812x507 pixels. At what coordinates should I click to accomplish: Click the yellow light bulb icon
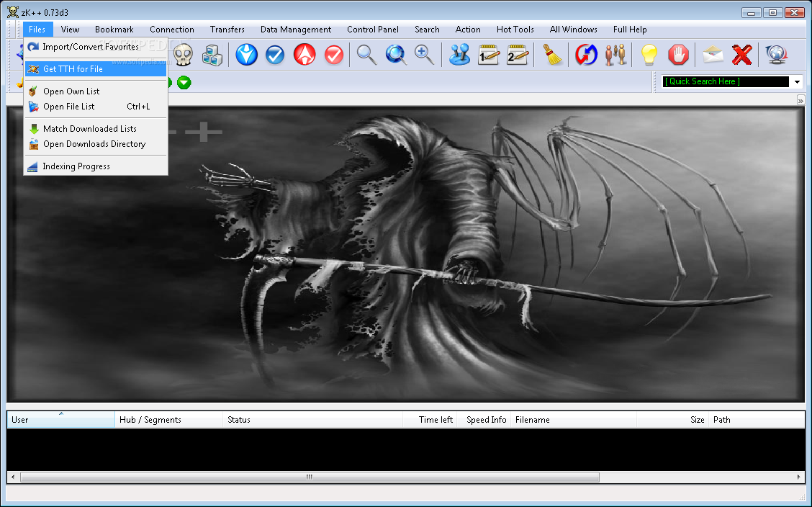649,55
